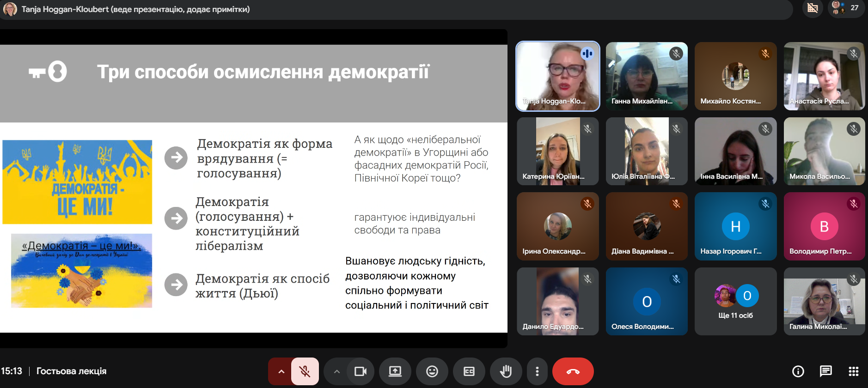Open the emoji reactions button

pyautogui.click(x=432, y=371)
